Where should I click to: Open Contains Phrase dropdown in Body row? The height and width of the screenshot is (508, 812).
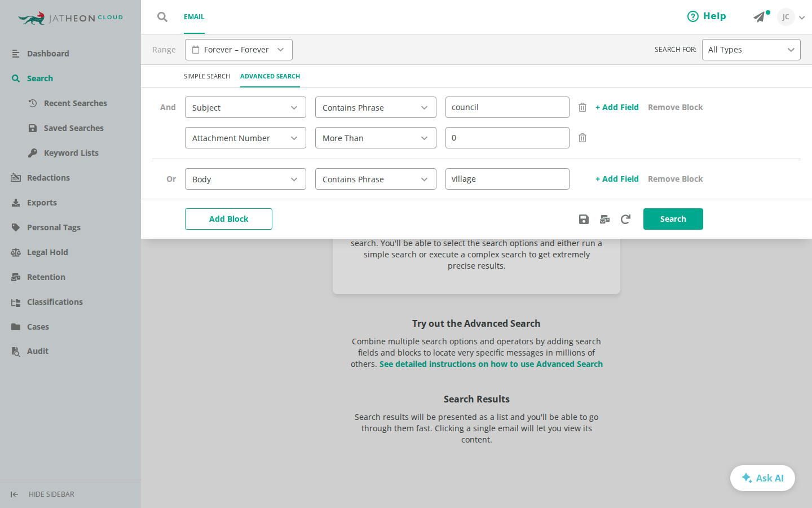tap(376, 179)
